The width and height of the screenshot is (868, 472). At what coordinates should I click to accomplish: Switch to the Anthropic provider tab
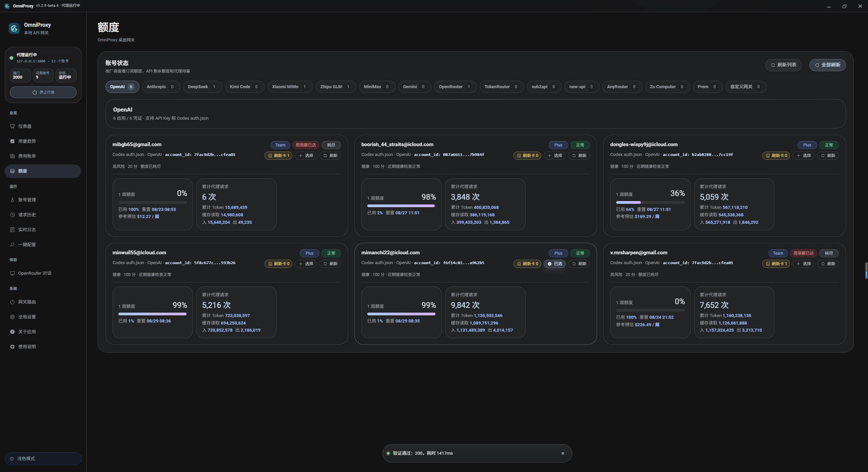coord(161,87)
